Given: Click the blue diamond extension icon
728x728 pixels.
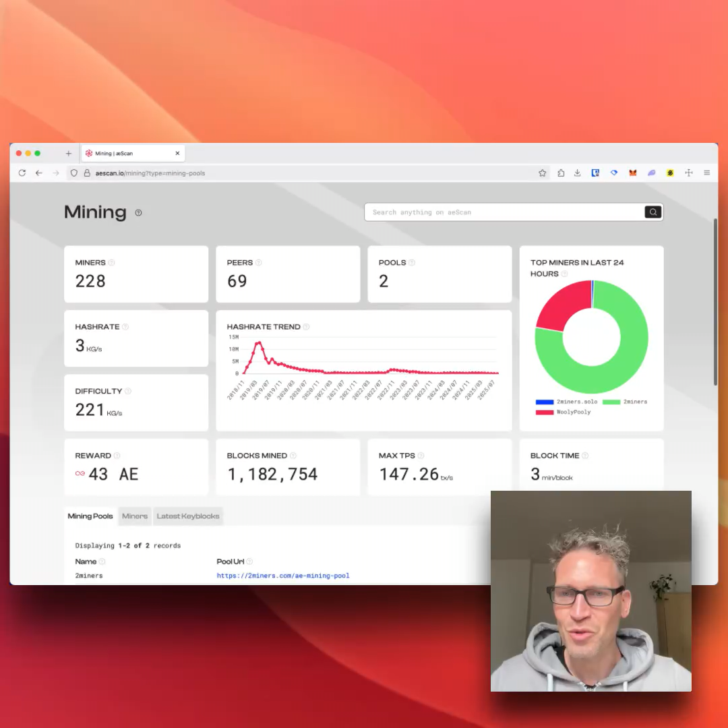Looking at the screenshot, I should coord(614,173).
